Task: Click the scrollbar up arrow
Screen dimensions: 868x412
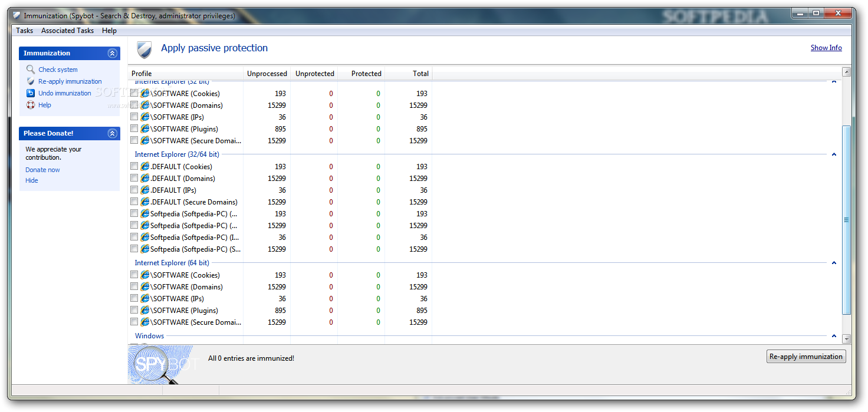Action: coord(847,72)
